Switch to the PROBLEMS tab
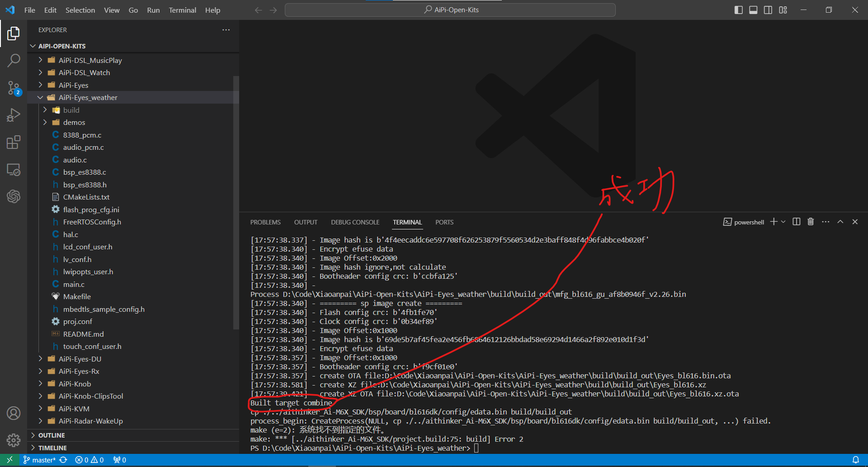868x467 pixels. click(x=265, y=222)
